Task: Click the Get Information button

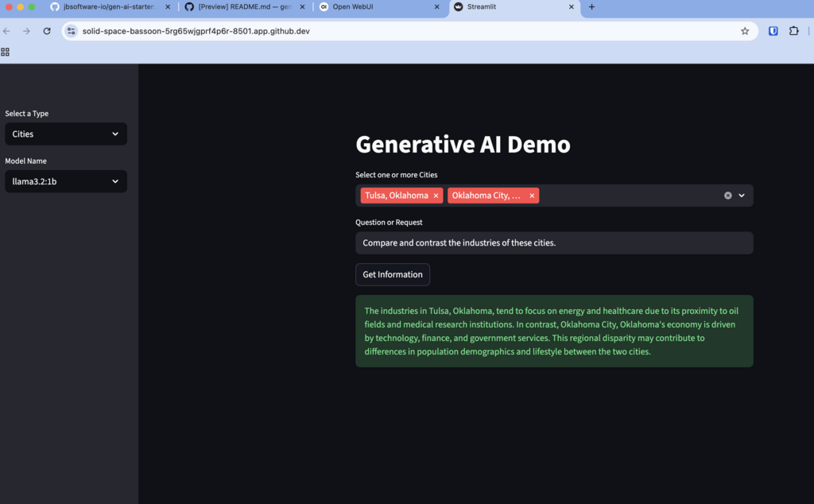Action: click(393, 275)
